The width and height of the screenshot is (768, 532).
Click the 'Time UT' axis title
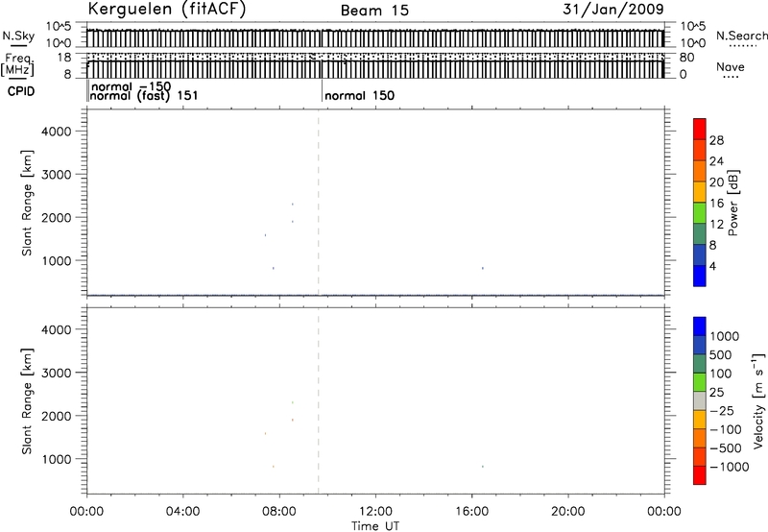pyautogui.click(x=375, y=526)
